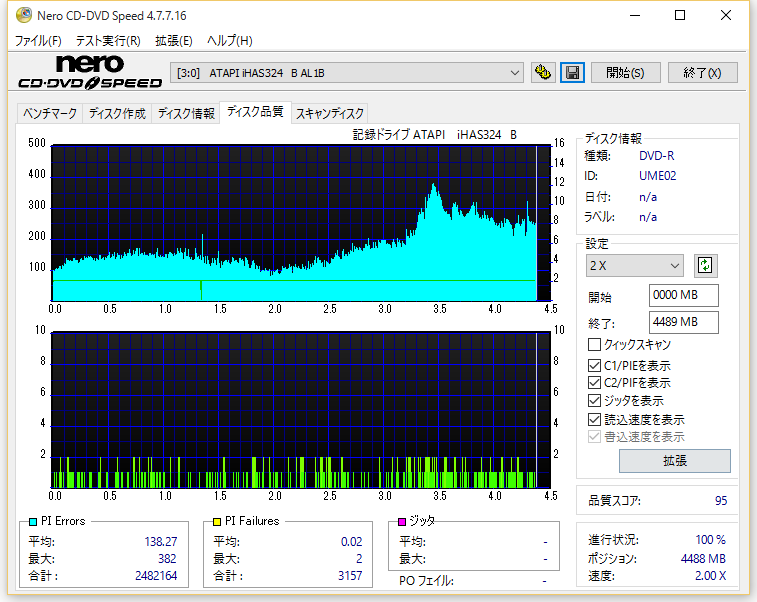Open the ファイル(F) menu
This screenshot has height=602, width=757.
click(x=38, y=41)
